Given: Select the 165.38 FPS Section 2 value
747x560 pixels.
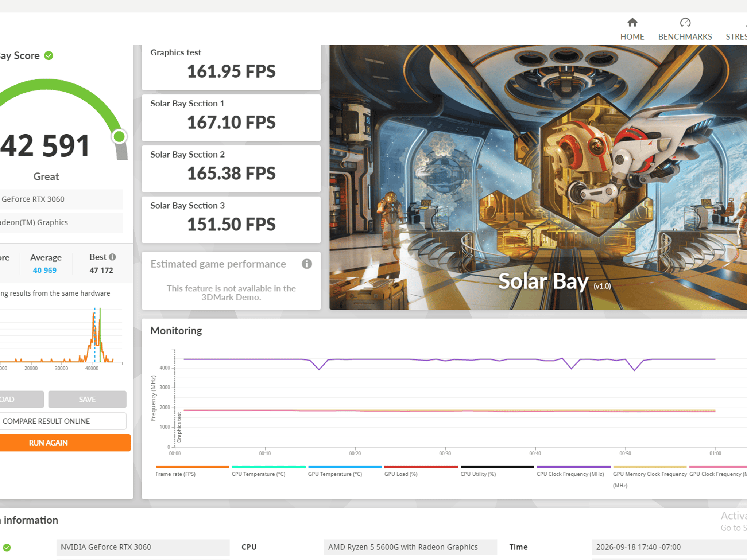Looking at the screenshot, I should [x=231, y=174].
